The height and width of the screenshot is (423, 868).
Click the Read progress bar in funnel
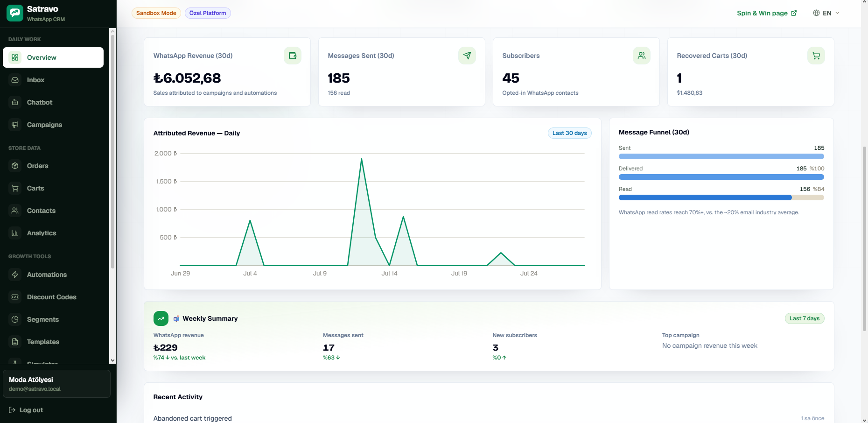[721, 197]
